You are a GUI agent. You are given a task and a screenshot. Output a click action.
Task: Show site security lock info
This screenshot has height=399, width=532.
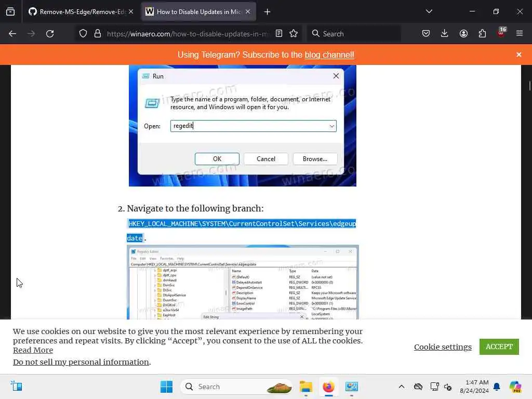[x=98, y=34]
